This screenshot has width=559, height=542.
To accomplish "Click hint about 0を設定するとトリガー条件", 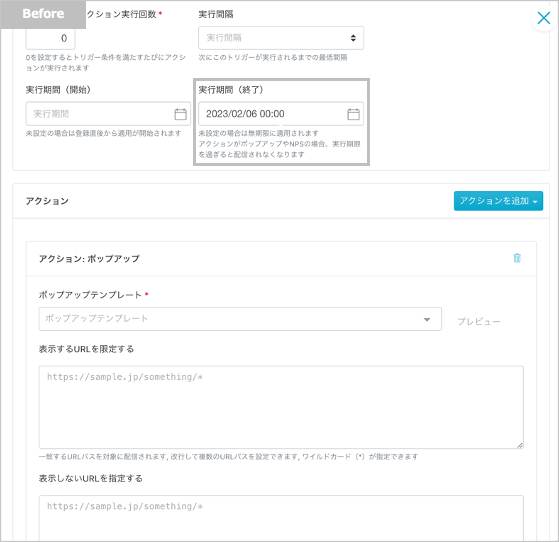I will pyautogui.click(x=106, y=63).
